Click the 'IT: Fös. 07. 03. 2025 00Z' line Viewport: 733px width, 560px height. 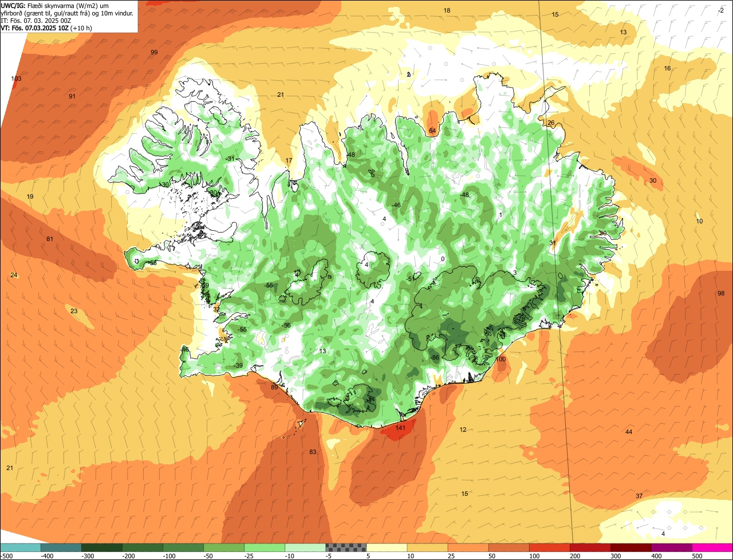pyautogui.click(x=36, y=20)
